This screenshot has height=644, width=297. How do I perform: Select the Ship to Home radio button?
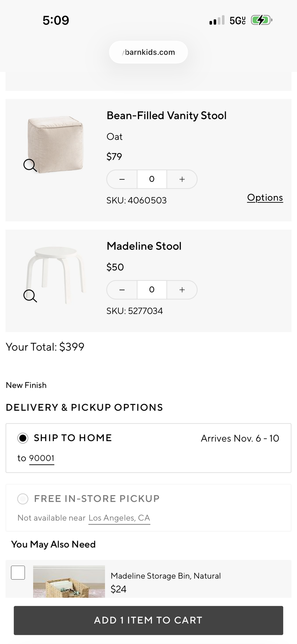[23, 438]
